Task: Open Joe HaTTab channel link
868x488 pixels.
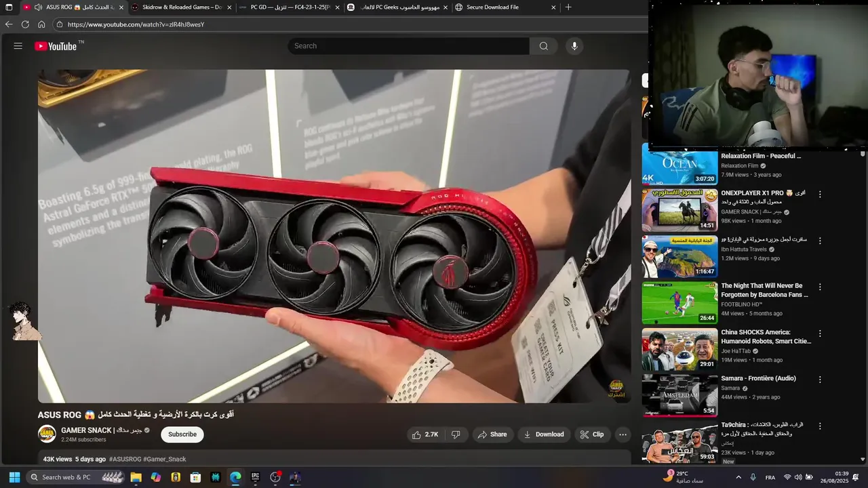Action: (x=736, y=351)
